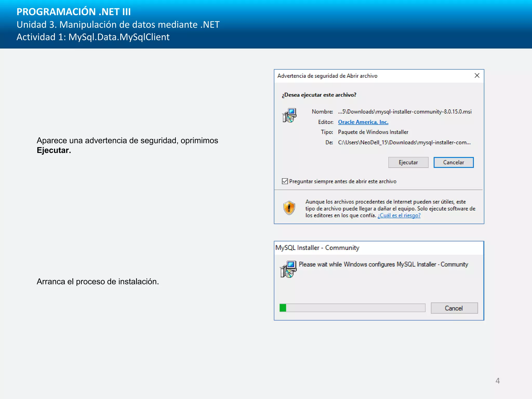Click the slide page number 4
The image size is (532, 399).
pyautogui.click(x=497, y=381)
